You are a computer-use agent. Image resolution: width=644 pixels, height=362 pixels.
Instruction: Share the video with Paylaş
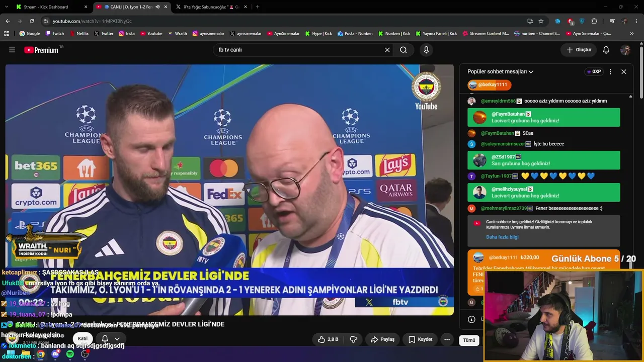click(383, 339)
